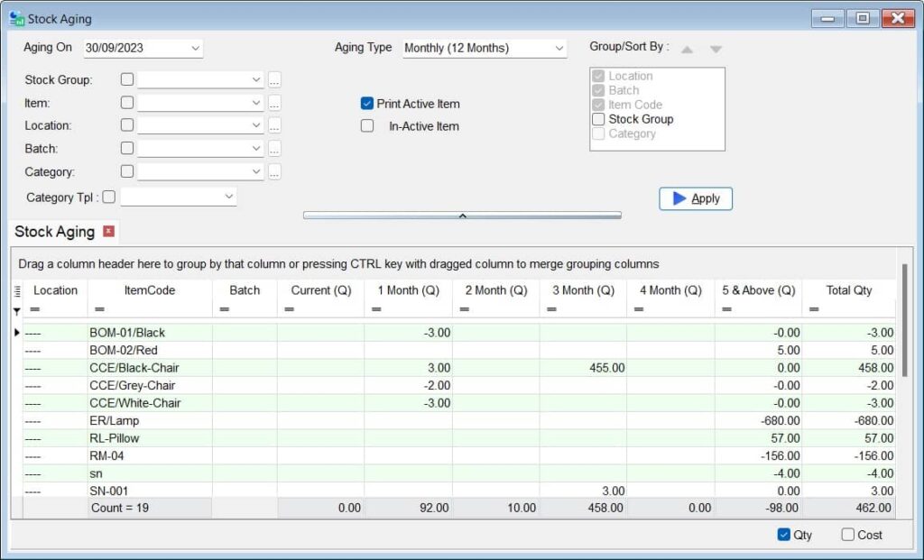Open the Stock Group lookup via ellipsis button
924x560 pixels.
point(274,79)
